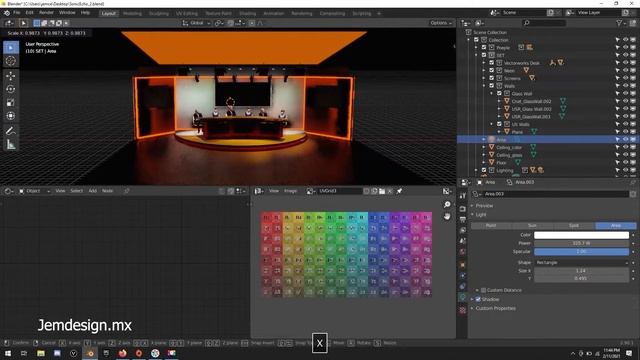Set light type to Spot
Viewport: 640px width, 360px height.
click(574, 226)
